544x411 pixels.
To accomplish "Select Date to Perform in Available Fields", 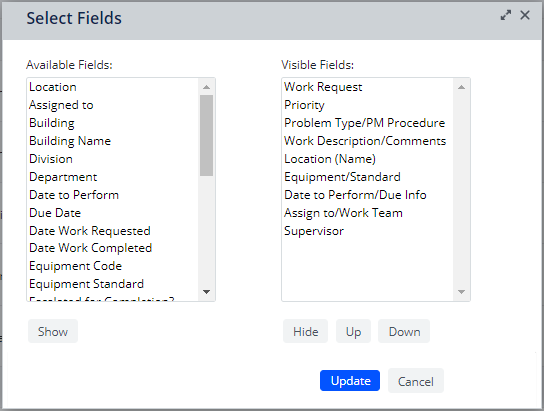I will 113,195.
